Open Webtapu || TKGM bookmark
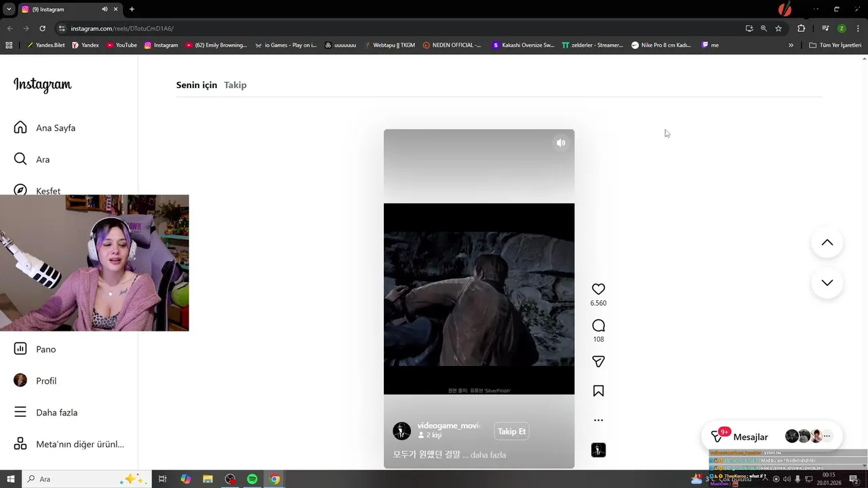 pos(389,45)
